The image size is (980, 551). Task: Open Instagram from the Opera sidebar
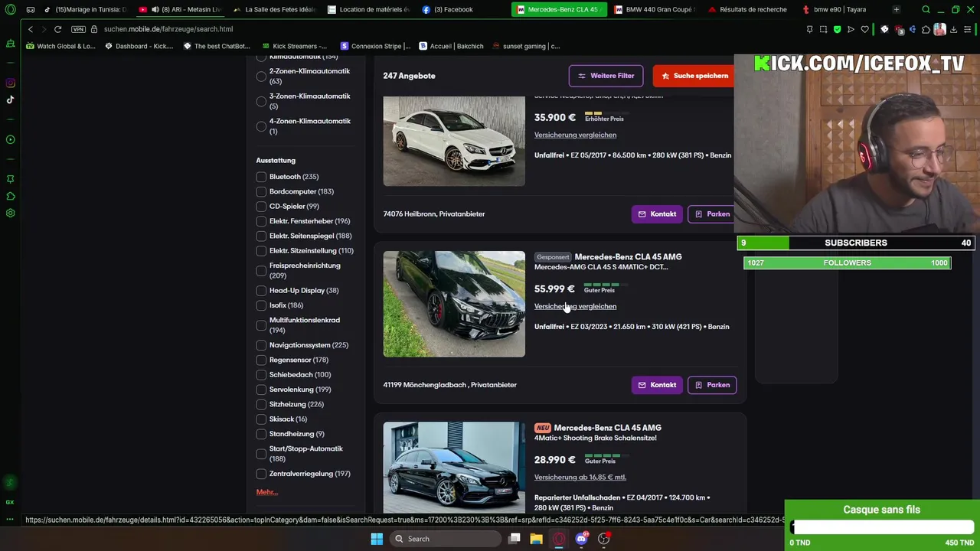pos(10,83)
